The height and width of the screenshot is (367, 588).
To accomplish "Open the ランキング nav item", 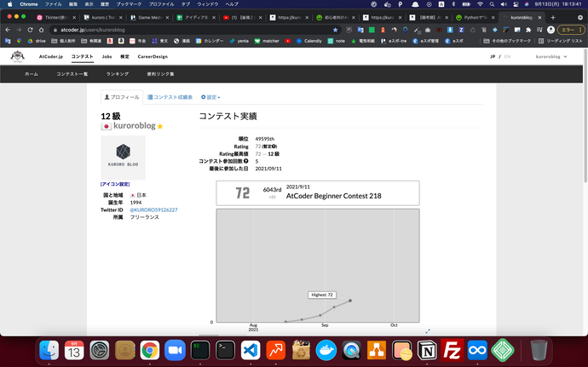I will point(118,74).
